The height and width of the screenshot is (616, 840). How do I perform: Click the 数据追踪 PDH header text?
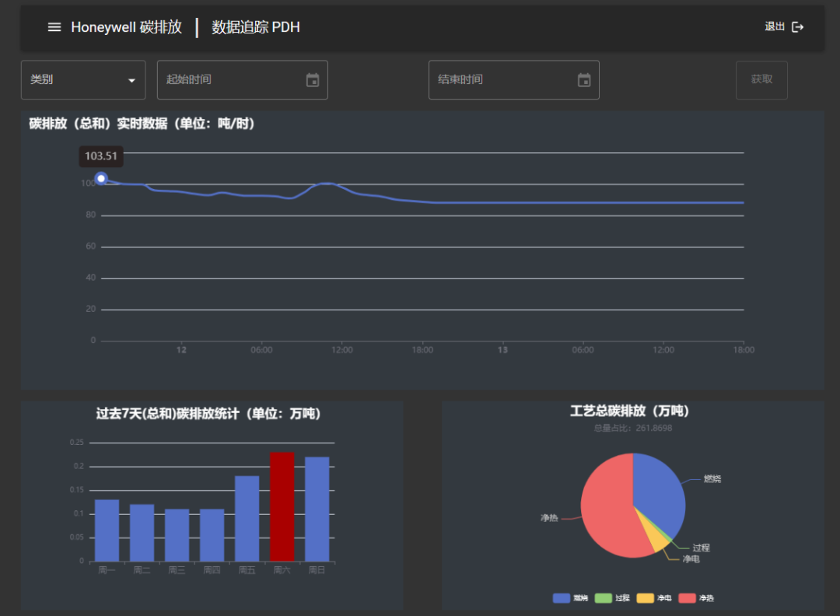pos(256,27)
